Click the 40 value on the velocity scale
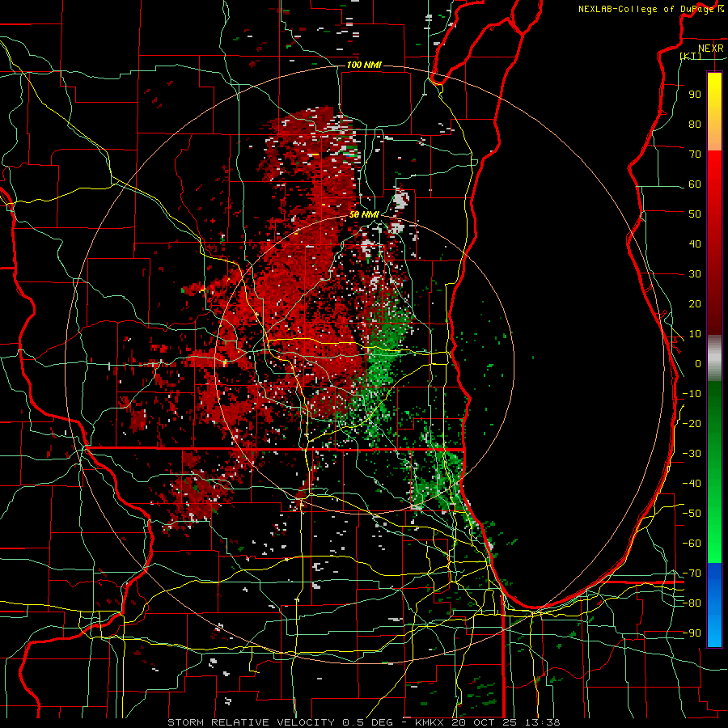Image resolution: width=728 pixels, height=728 pixels. tap(695, 244)
